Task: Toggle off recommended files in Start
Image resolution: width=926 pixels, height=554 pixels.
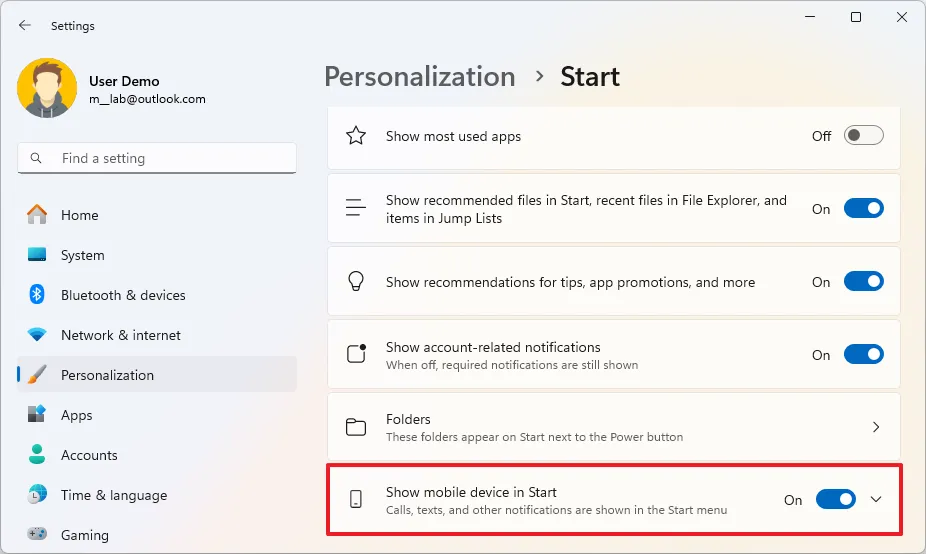Action: point(863,208)
